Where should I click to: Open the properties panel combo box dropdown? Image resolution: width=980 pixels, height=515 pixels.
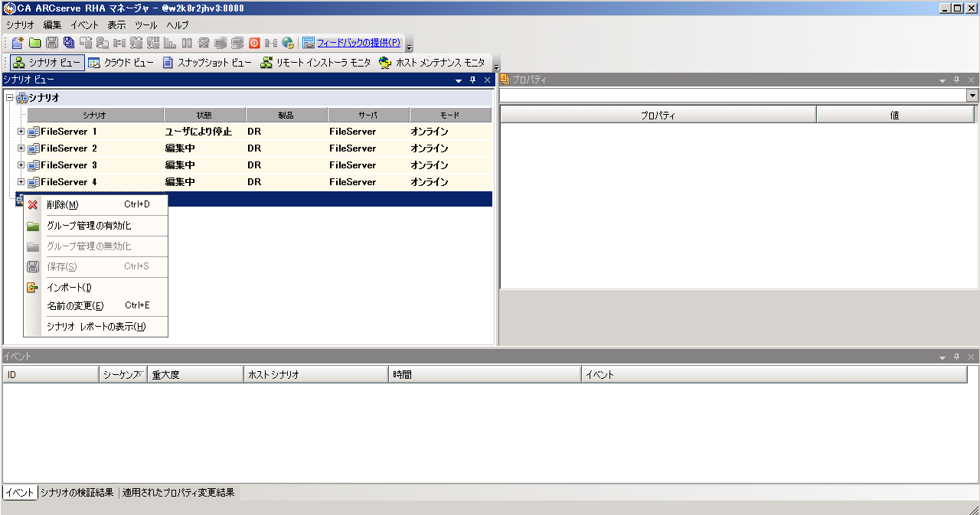click(972, 96)
